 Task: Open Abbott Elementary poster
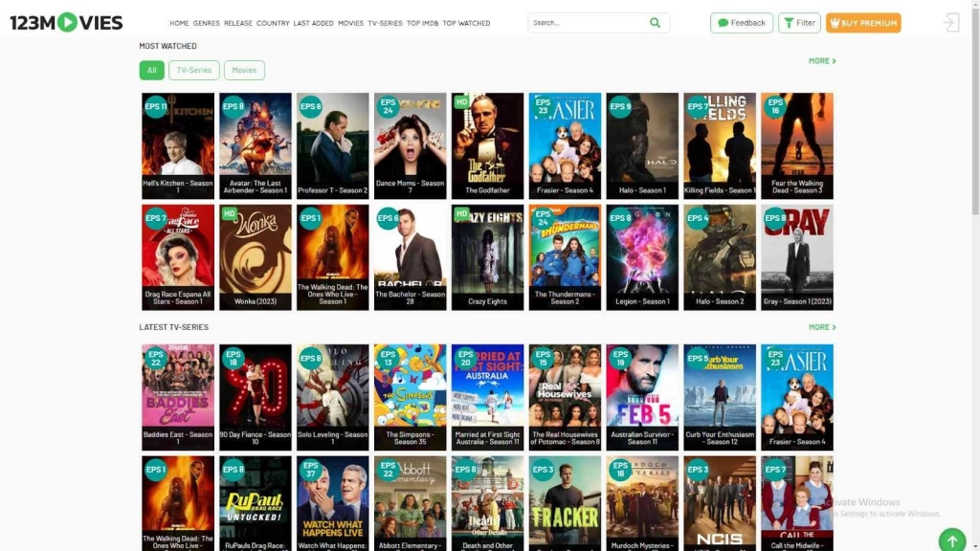click(x=410, y=503)
